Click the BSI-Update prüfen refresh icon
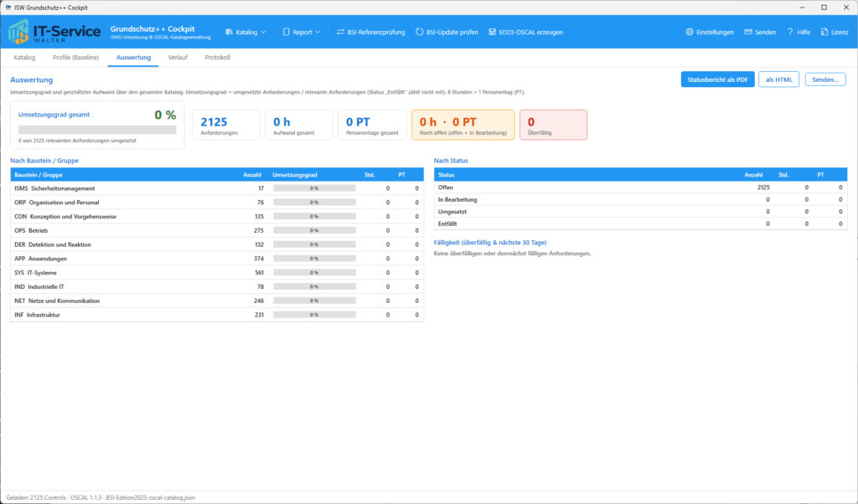This screenshot has width=858, height=504. 419,33
